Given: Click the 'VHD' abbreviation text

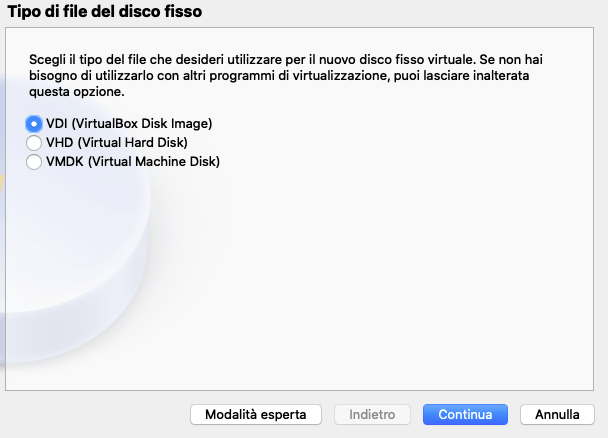Looking at the screenshot, I should pyautogui.click(x=60, y=143).
